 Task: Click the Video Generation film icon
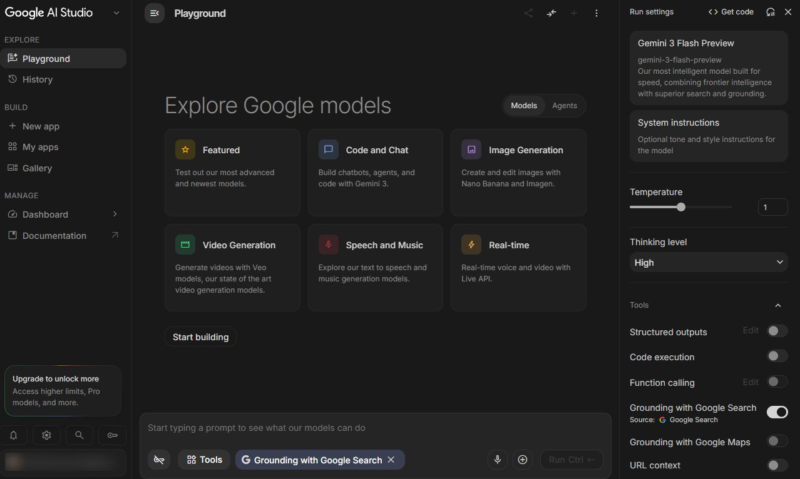pos(185,245)
